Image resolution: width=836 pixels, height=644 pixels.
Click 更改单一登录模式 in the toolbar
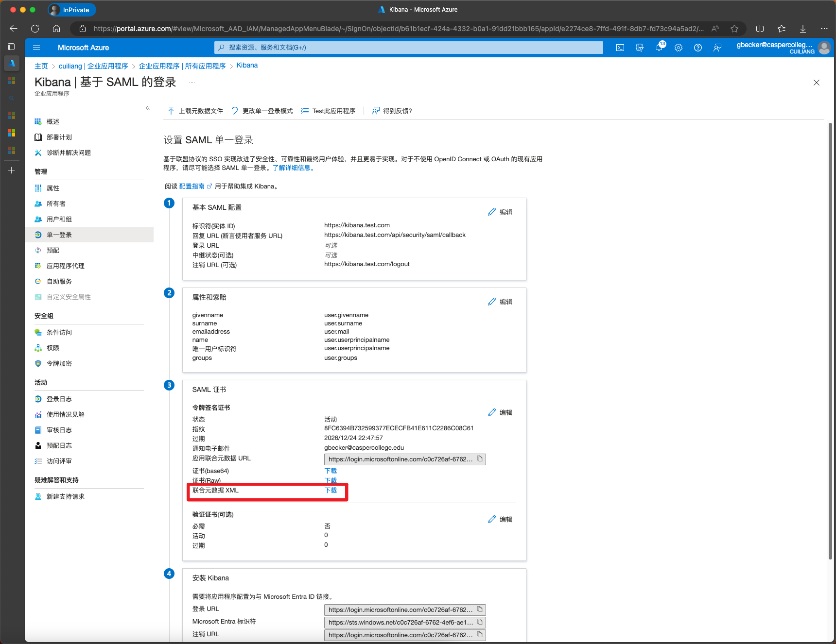tap(262, 111)
